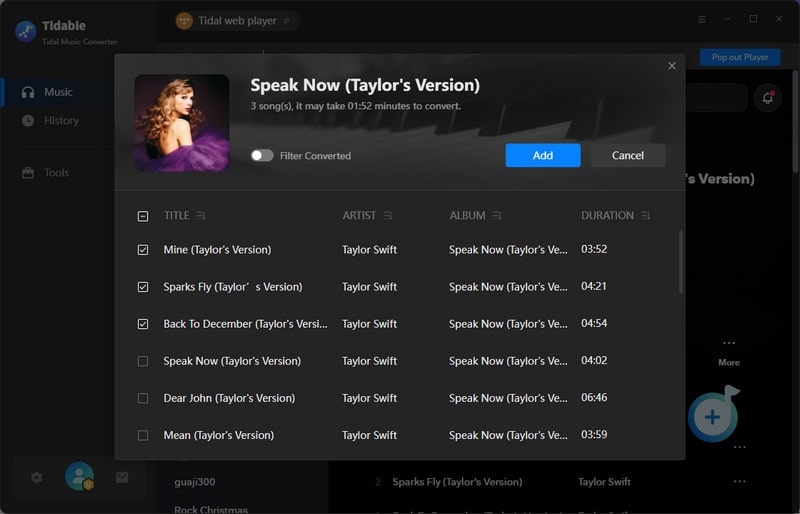The height and width of the screenshot is (514, 800).
Task: Toggle the Filter Converted switch
Action: (262, 155)
